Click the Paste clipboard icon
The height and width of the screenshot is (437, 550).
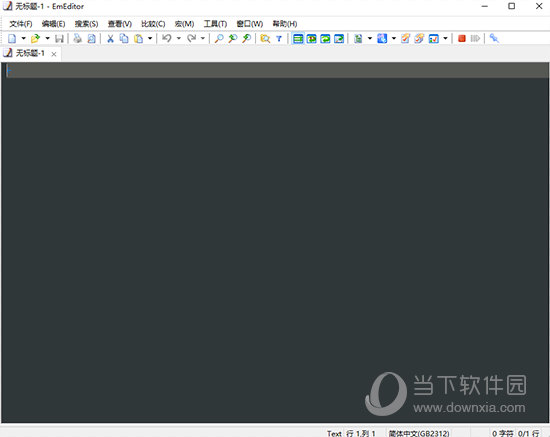[139, 38]
